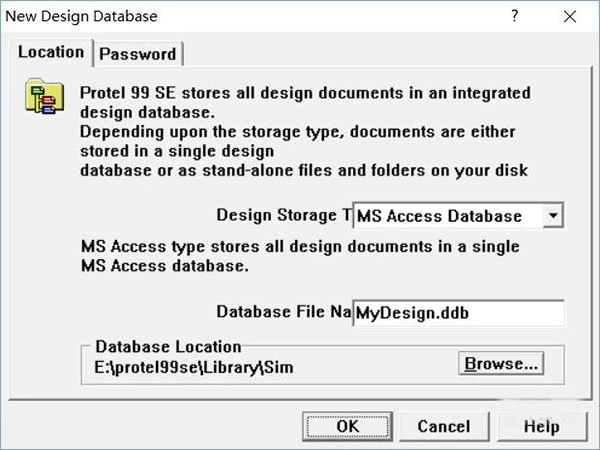
Task: Select the MS Access Database combo box
Action: point(447,215)
